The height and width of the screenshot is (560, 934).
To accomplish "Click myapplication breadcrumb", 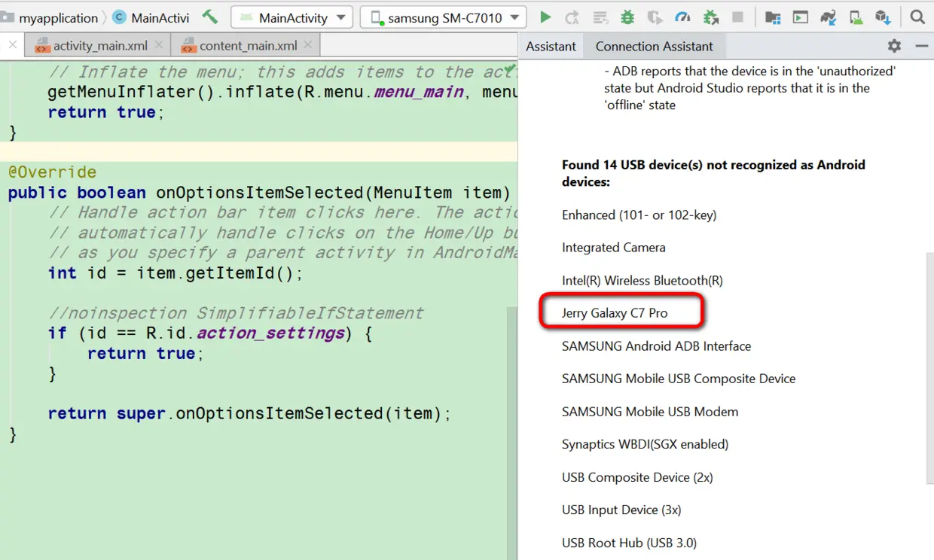I will [58, 18].
